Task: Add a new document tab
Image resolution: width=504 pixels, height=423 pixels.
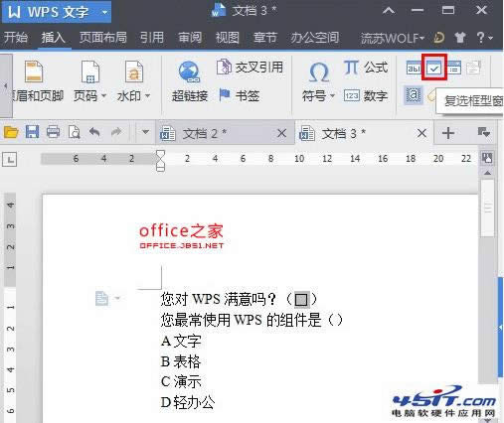Action: [448, 133]
